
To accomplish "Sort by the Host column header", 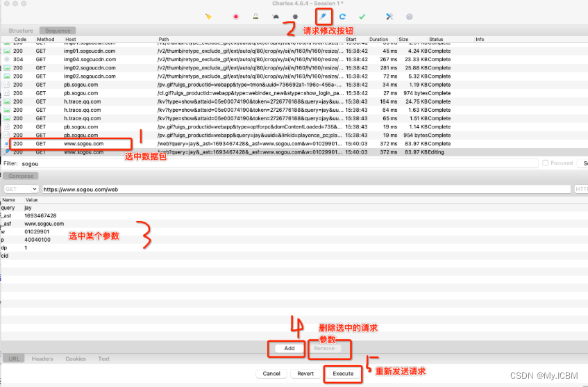I will [71, 40].
